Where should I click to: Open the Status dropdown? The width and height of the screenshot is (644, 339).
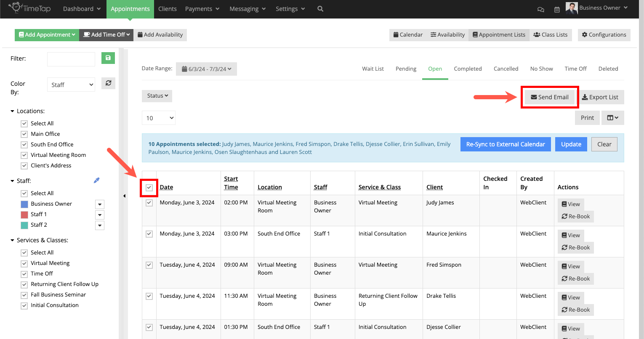click(157, 95)
